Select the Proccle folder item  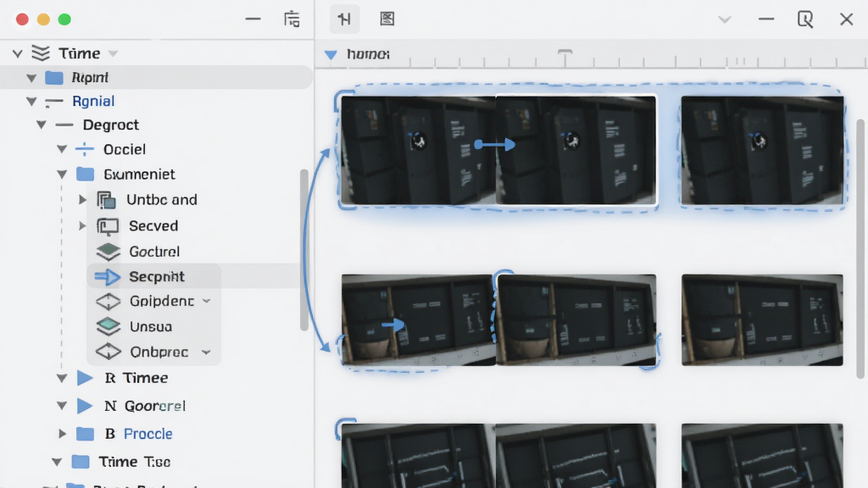tap(147, 434)
